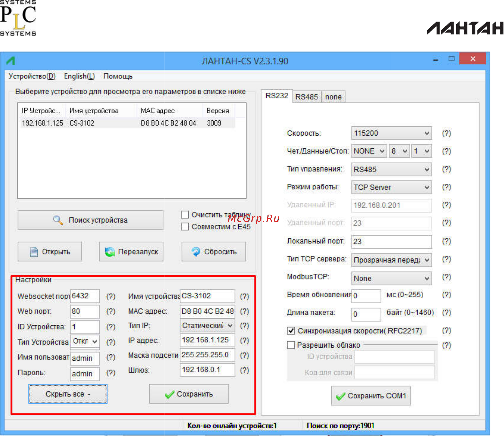Uncheck Синхронизация скорости (RFC2217)
The height and width of the screenshot is (436, 504).
291,331
